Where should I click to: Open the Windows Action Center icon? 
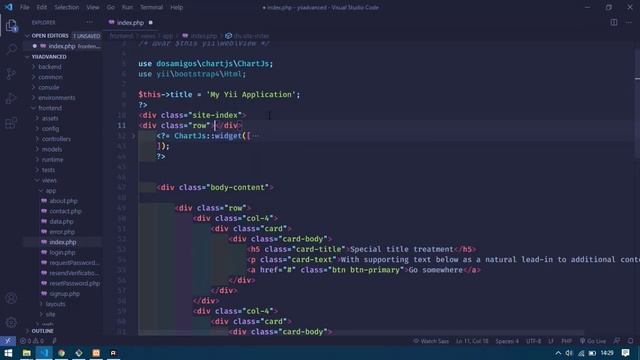coord(626,353)
